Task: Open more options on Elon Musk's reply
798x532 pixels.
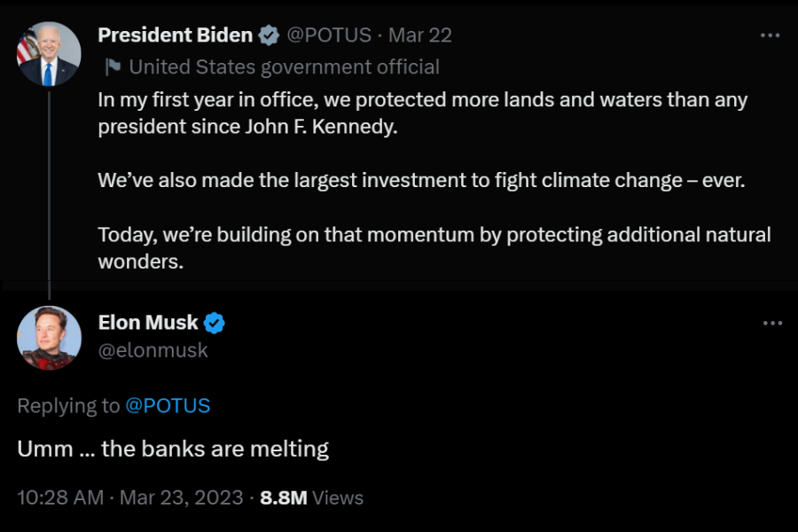Action: [x=772, y=324]
